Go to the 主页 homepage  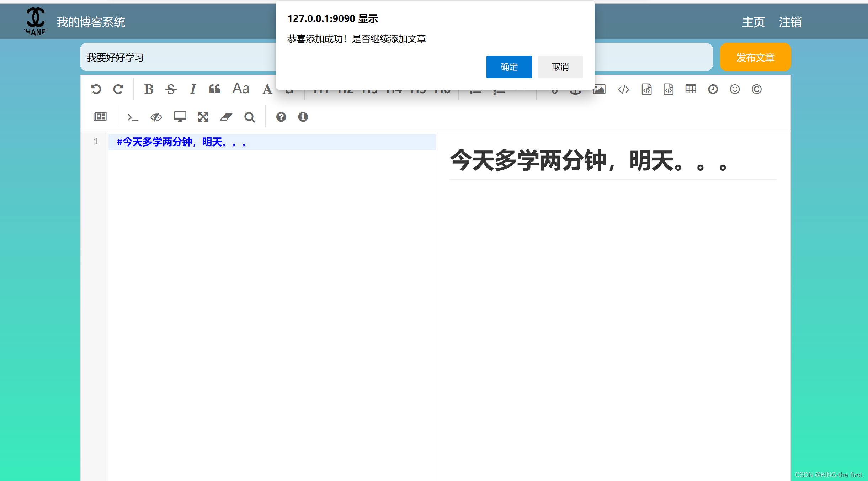click(753, 22)
